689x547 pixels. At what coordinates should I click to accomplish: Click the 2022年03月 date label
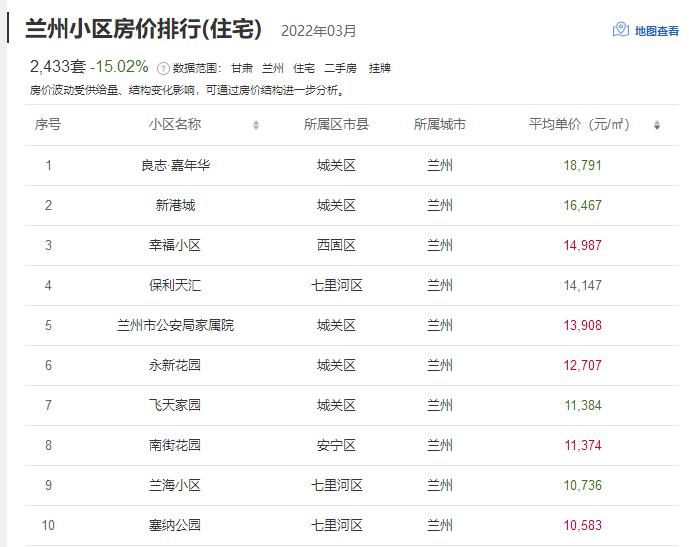(319, 31)
